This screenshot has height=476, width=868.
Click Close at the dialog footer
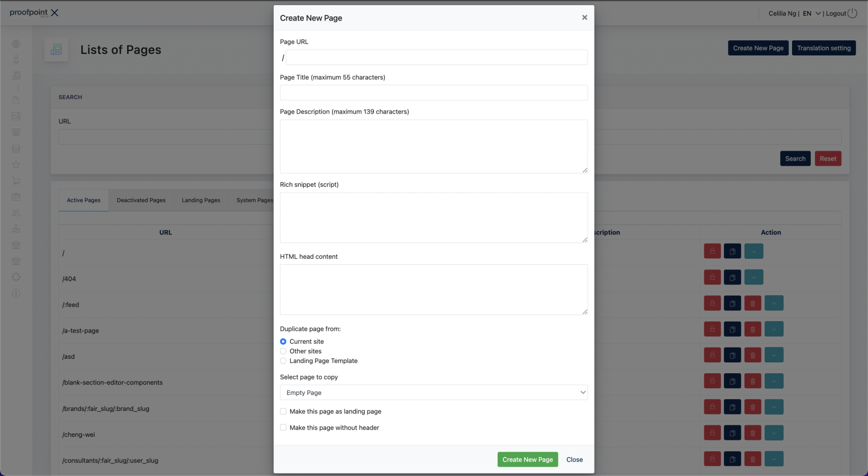pos(575,459)
